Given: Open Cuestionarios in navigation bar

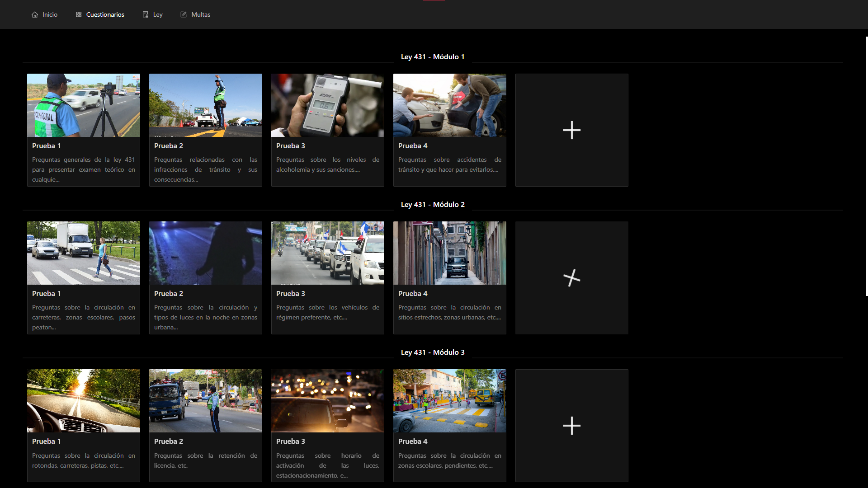Looking at the screenshot, I should point(105,14).
